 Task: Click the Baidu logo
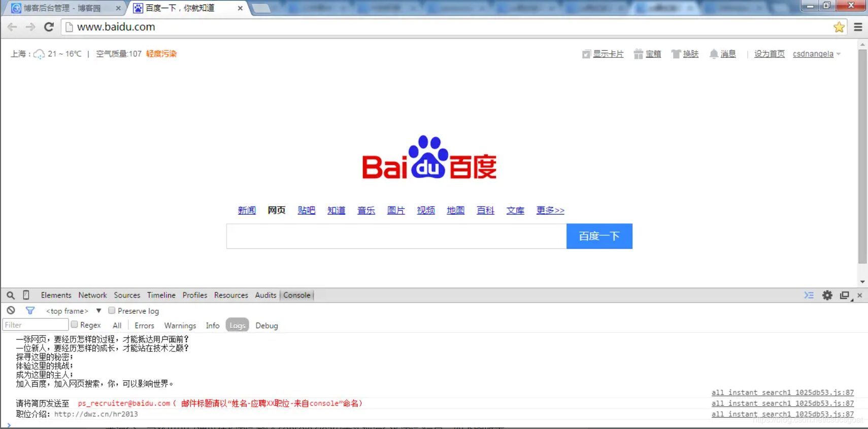coord(429,157)
